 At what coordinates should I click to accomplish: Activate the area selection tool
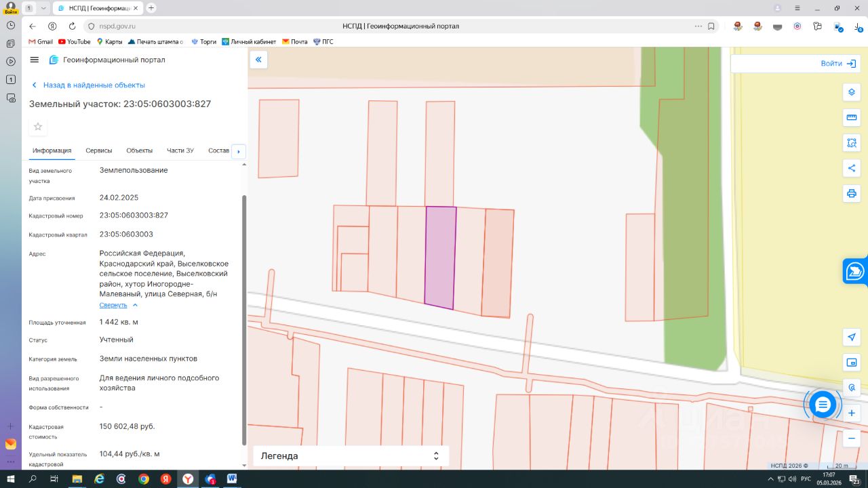click(852, 143)
